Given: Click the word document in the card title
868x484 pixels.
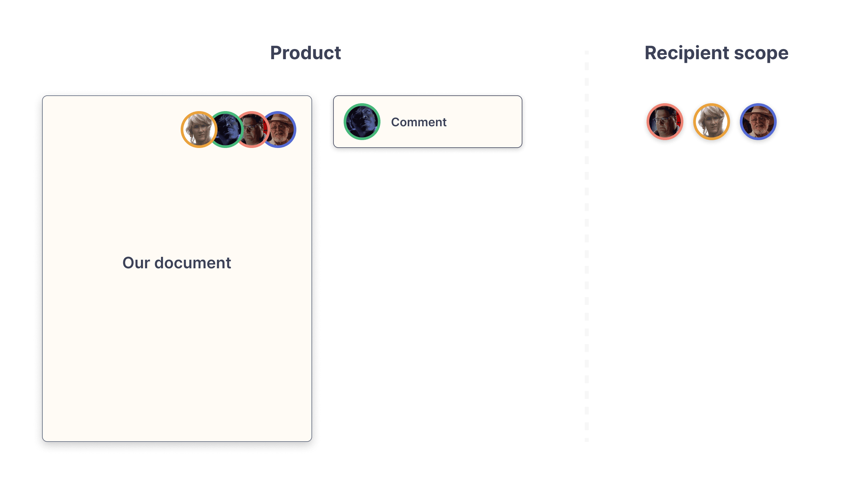Looking at the screenshot, I should [x=193, y=263].
